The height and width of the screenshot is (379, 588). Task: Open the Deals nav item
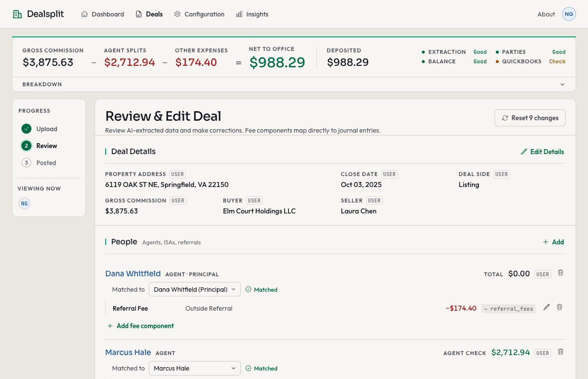point(149,14)
